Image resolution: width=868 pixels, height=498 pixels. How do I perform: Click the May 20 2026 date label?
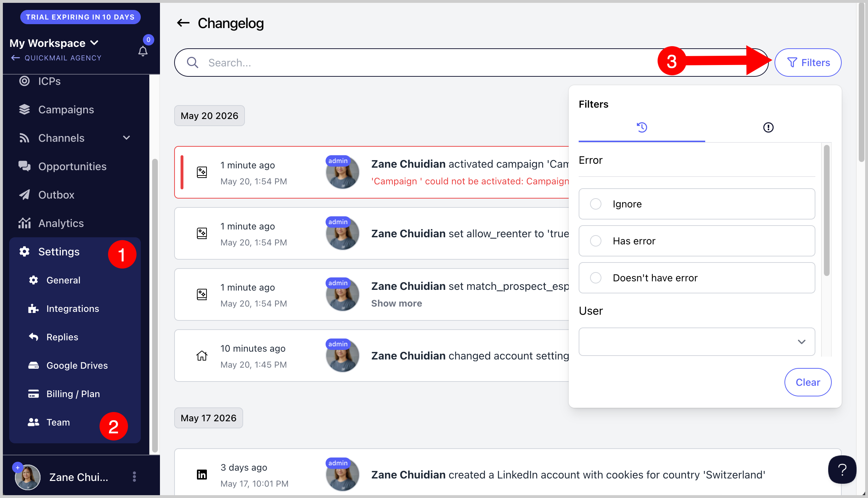pyautogui.click(x=209, y=115)
